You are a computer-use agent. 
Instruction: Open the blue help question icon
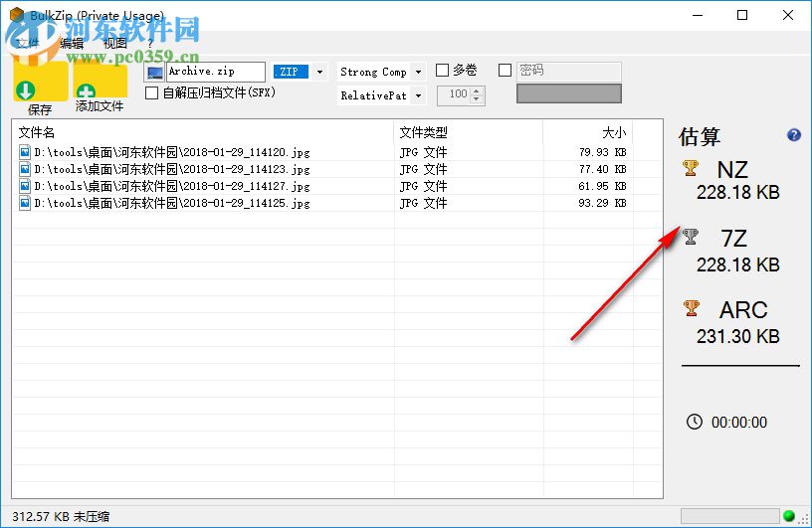click(793, 135)
